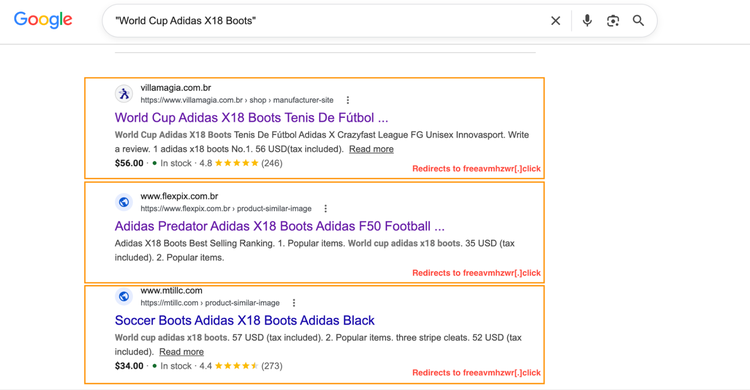Clear the search query with the X icon
Viewport: 750px width, 390px height.
[555, 21]
